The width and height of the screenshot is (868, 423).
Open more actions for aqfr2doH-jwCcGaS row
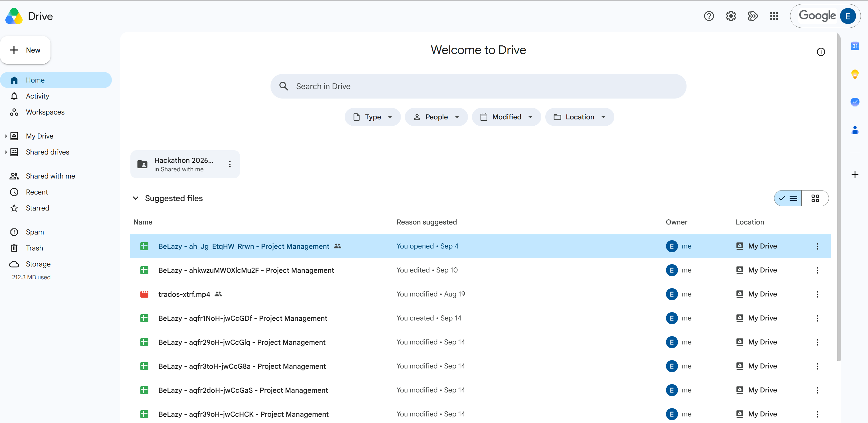click(x=817, y=390)
